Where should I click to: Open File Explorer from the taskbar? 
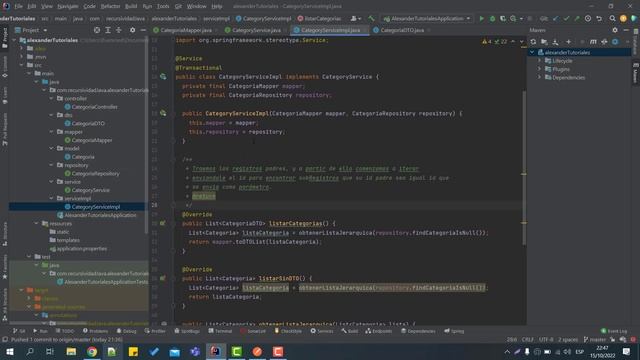click(71, 352)
